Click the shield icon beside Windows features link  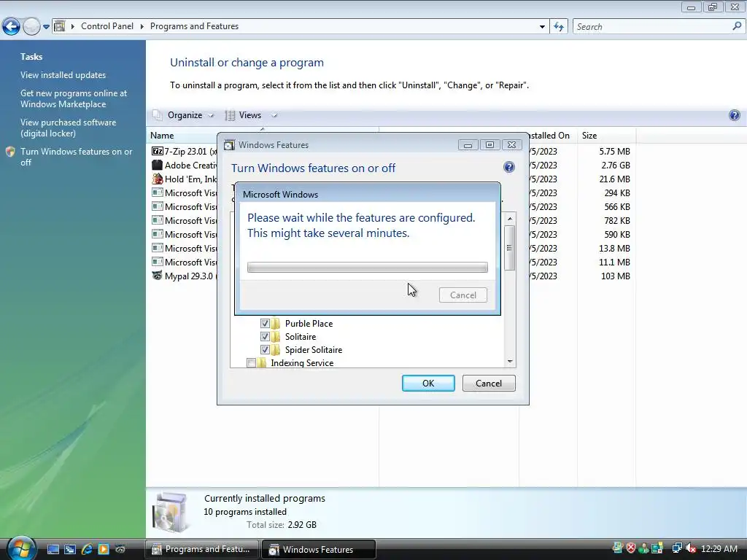pos(10,152)
